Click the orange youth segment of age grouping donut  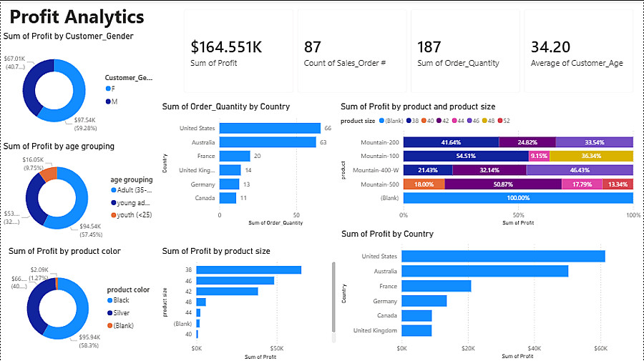pyautogui.click(x=48, y=174)
